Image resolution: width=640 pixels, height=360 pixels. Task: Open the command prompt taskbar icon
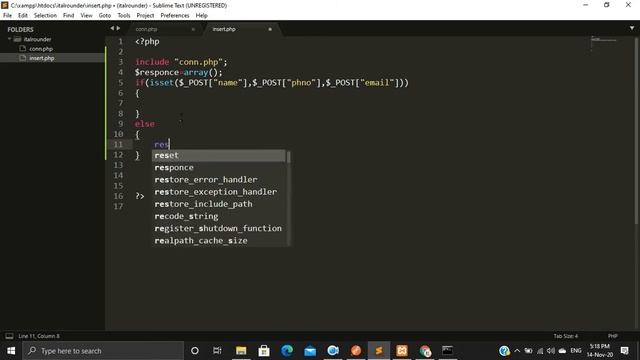[448, 351]
